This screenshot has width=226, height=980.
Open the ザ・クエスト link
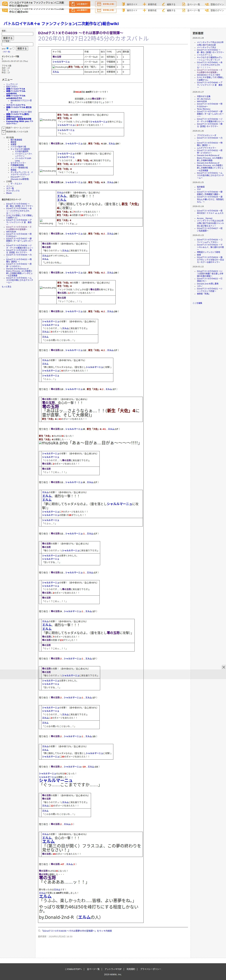[16, 184]
